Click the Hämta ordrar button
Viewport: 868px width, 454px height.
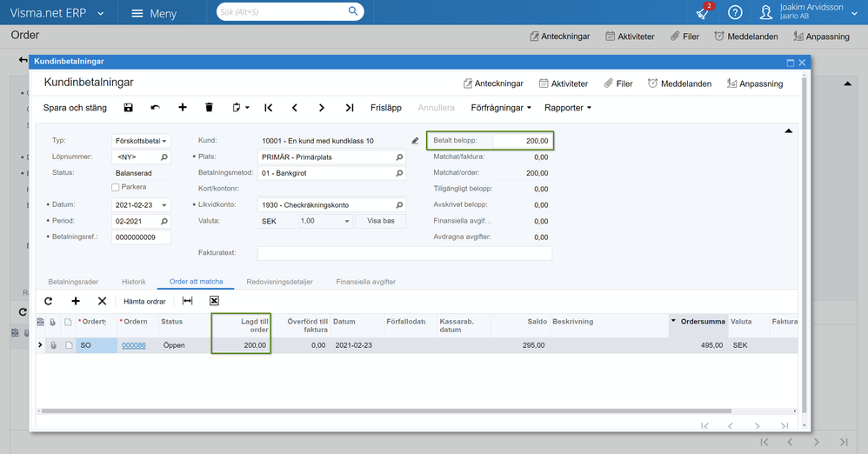[x=144, y=301]
